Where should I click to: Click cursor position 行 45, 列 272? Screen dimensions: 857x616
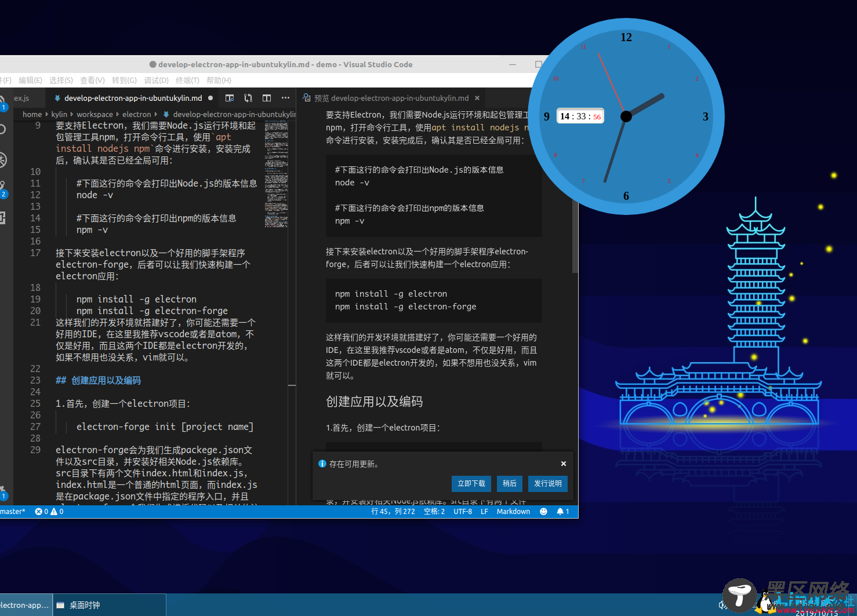point(393,512)
